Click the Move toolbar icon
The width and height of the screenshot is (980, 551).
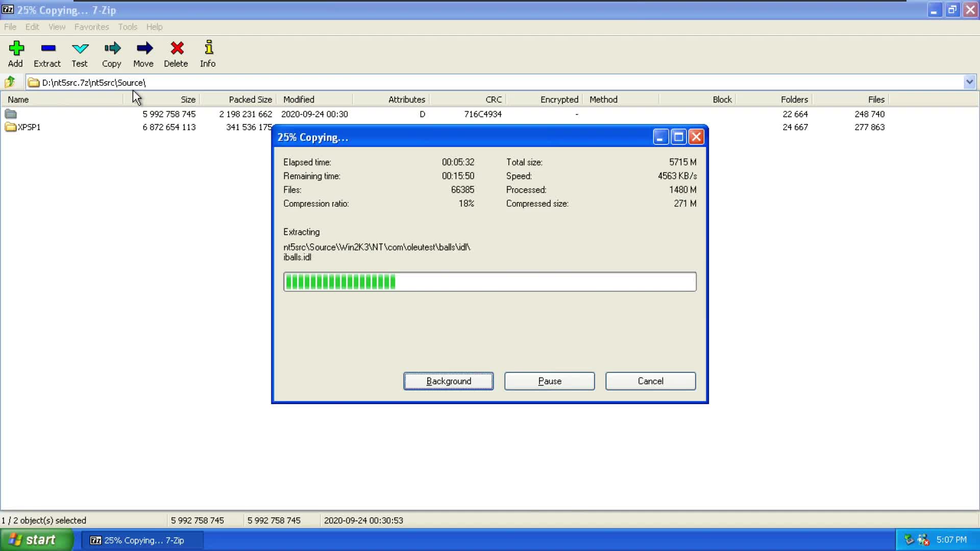coord(143,54)
